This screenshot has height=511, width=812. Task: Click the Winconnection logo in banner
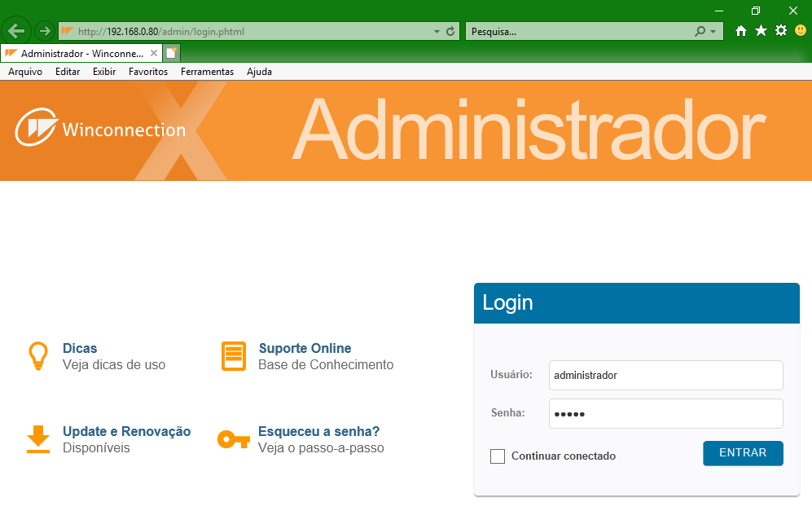coord(100,127)
